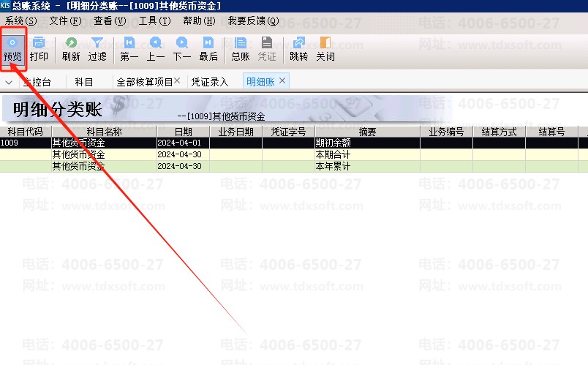
Task: Open the 总账 (General Ledger) icon
Action: pyautogui.click(x=241, y=48)
